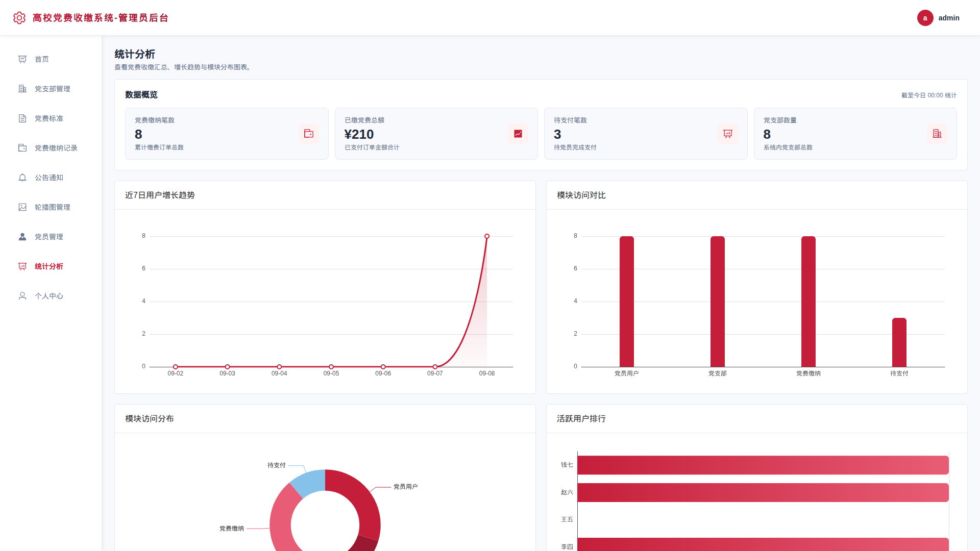Click the 李四 bar in ranking chart
The height and width of the screenshot is (551, 980).
[x=763, y=544]
